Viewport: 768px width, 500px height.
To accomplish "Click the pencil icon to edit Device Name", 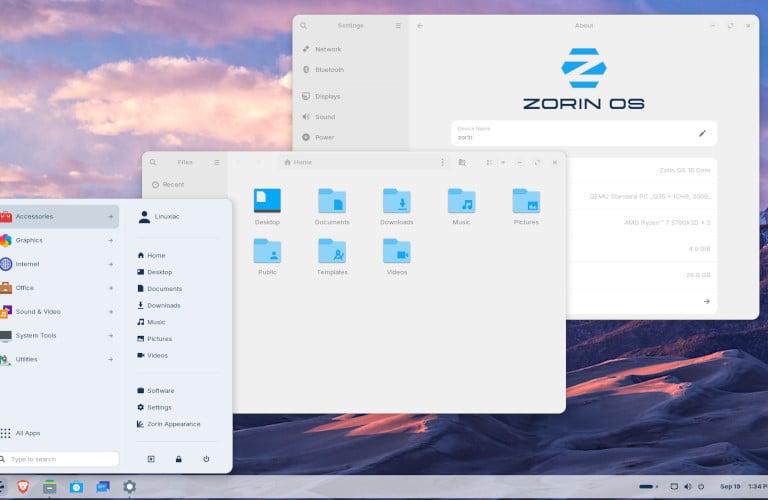I will tap(702, 133).
